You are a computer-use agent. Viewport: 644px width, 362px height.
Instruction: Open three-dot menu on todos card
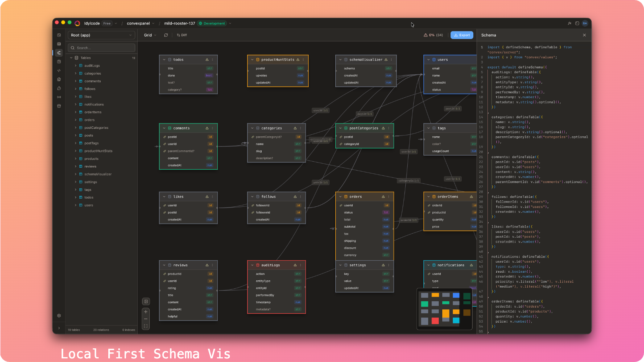point(213,60)
